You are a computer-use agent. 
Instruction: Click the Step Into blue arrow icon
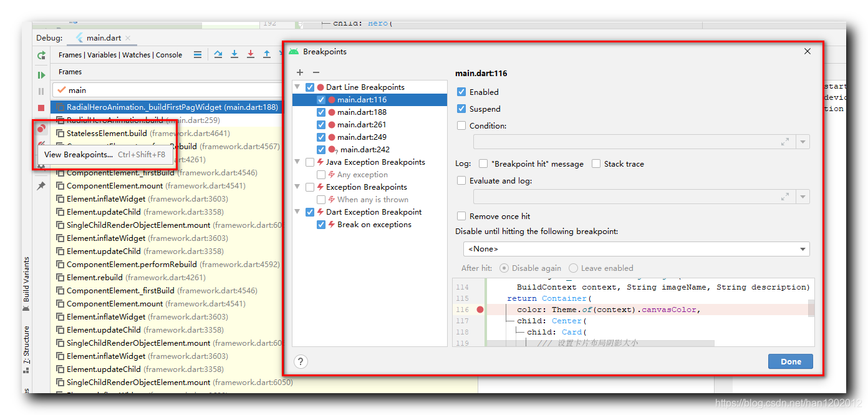coord(234,54)
